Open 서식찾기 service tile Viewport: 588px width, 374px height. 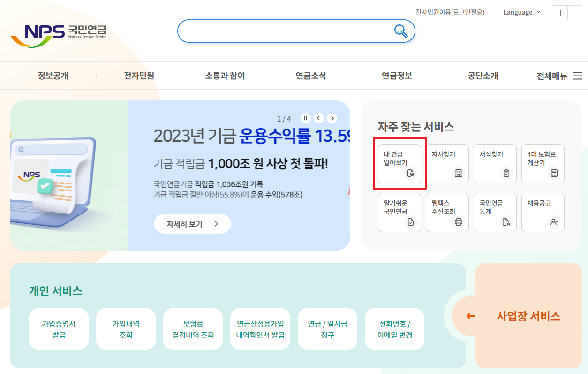point(495,163)
